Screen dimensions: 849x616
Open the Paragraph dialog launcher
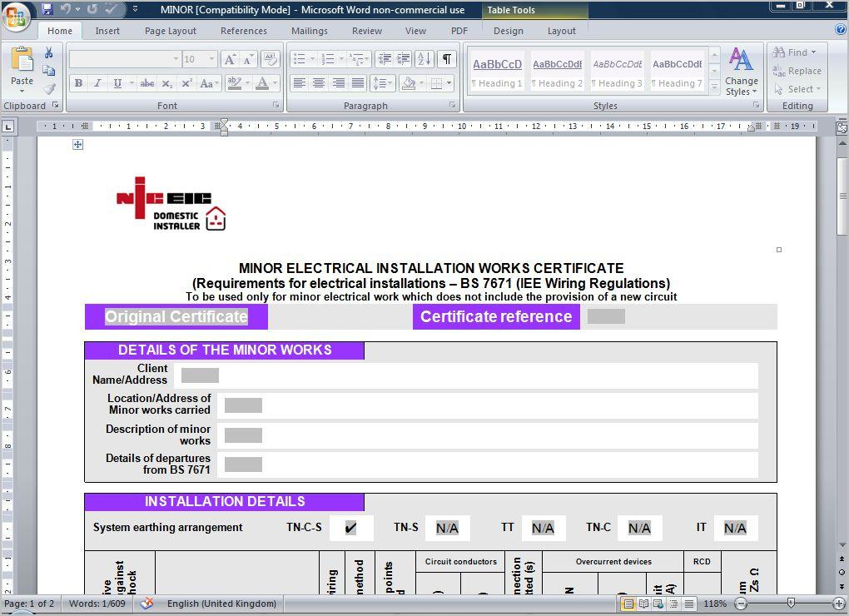coord(452,105)
